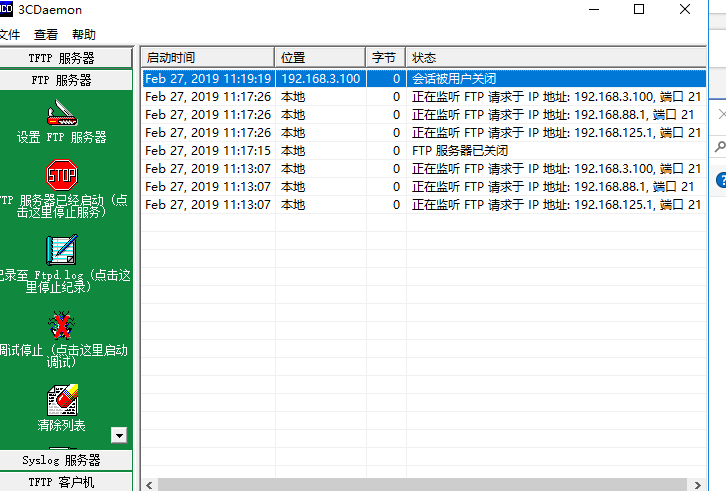
Task: Click the byte count 0 in 11:19:19 row
Action: [x=396, y=79]
